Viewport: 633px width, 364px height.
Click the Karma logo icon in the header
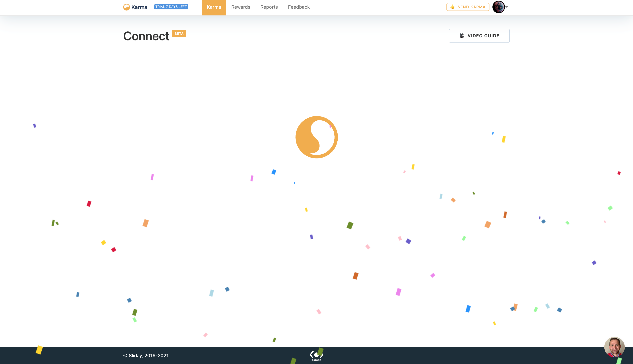pyautogui.click(x=126, y=7)
